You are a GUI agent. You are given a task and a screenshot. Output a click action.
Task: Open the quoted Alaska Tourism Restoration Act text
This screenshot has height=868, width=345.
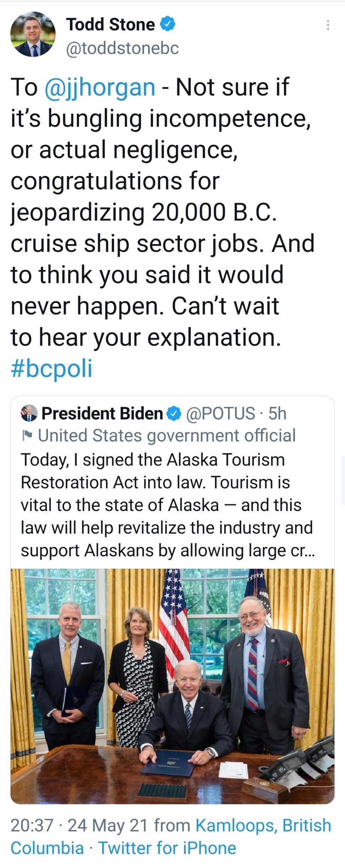pyautogui.click(x=167, y=505)
